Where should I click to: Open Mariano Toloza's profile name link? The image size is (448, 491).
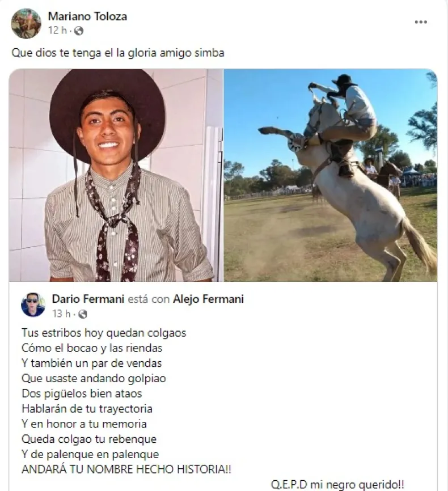coord(87,16)
